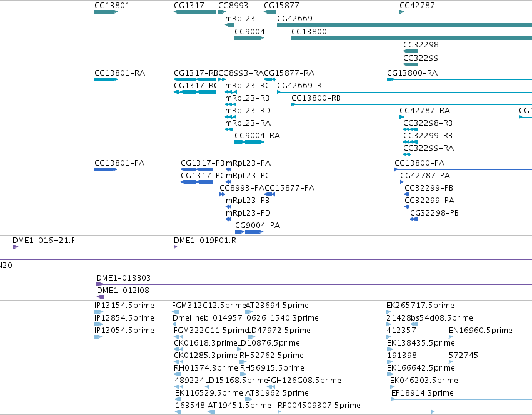Click the EK046203.5prime EST label
532x415 pixels.
point(424,381)
